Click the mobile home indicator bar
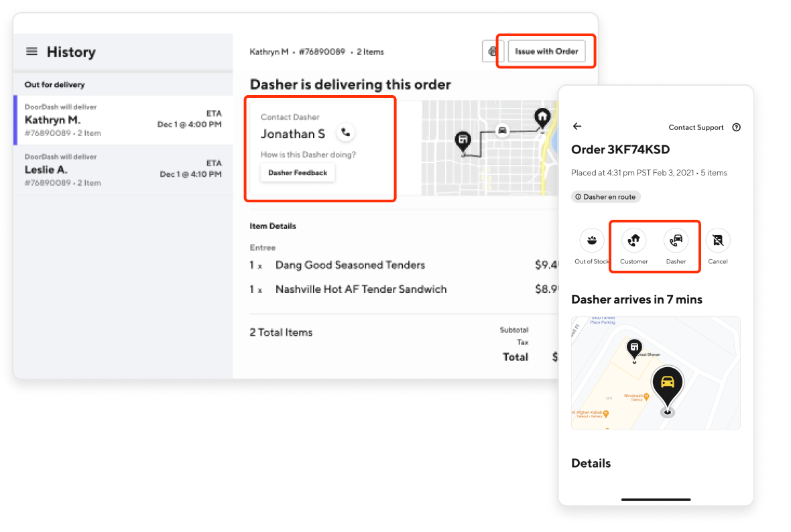This screenshot has height=532, width=791. coord(656,500)
